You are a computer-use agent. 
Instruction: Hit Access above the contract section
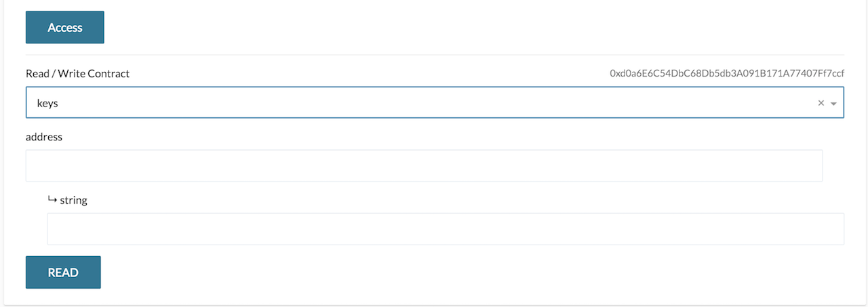click(x=65, y=28)
